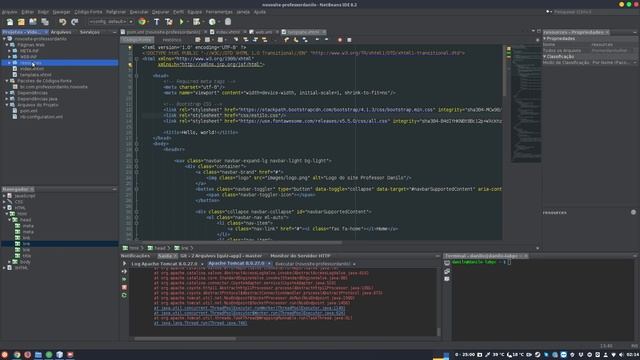The image size is (640, 360).
Task: Switch to the Serviços tab
Action: pyautogui.click(x=89, y=32)
